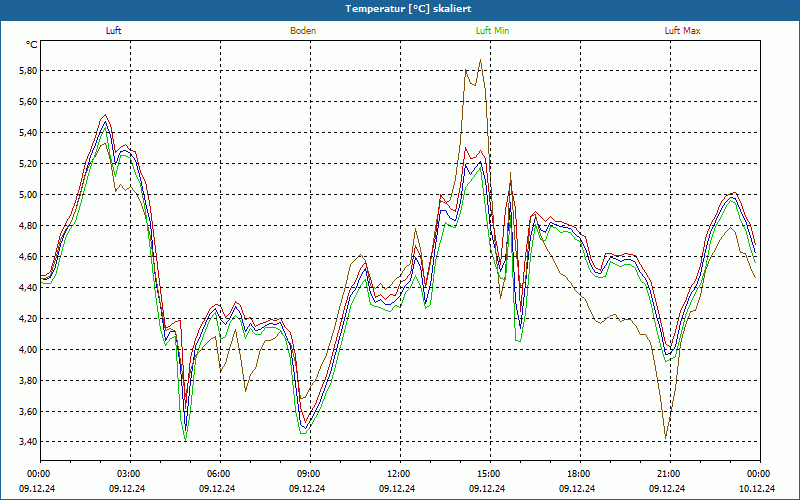Click the 5,80 y-axis value
Screen dimensions: 800x500
pyautogui.click(x=28, y=71)
